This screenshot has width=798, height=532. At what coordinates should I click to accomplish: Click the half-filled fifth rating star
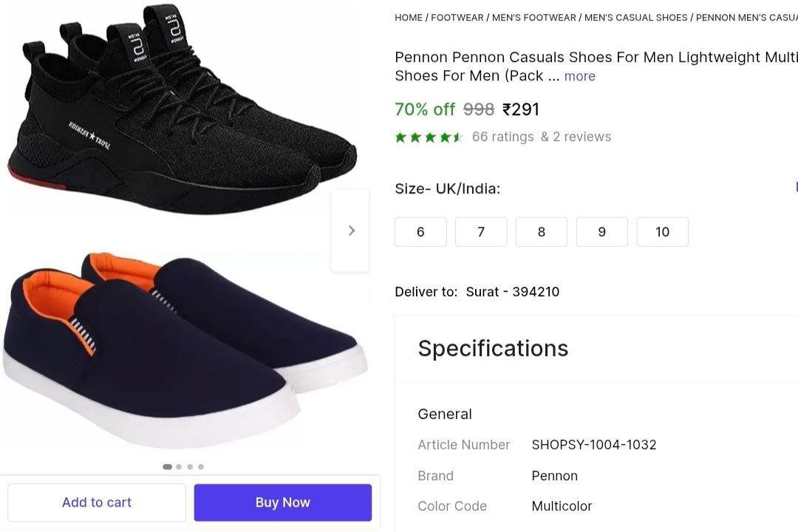tap(458, 137)
